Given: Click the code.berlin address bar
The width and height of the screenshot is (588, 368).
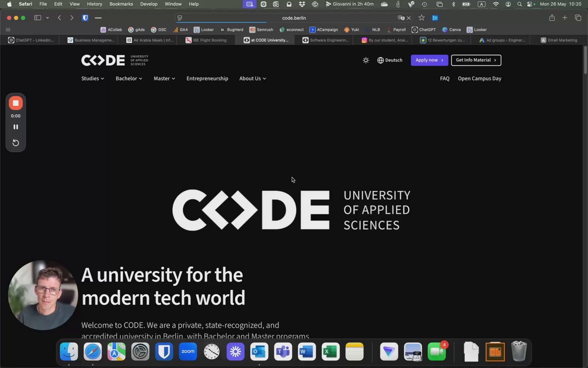Looking at the screenshot, I should click(294, 18).
